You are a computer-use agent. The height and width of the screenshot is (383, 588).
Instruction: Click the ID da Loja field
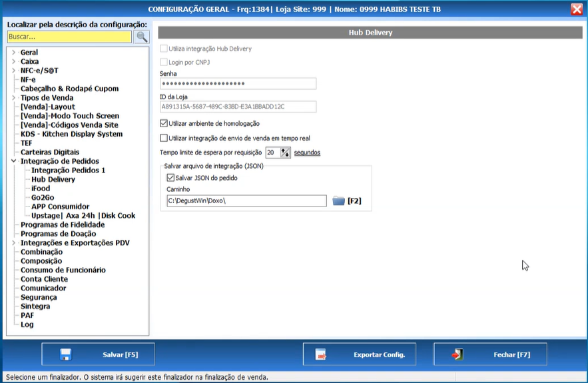tap(238, 107)
